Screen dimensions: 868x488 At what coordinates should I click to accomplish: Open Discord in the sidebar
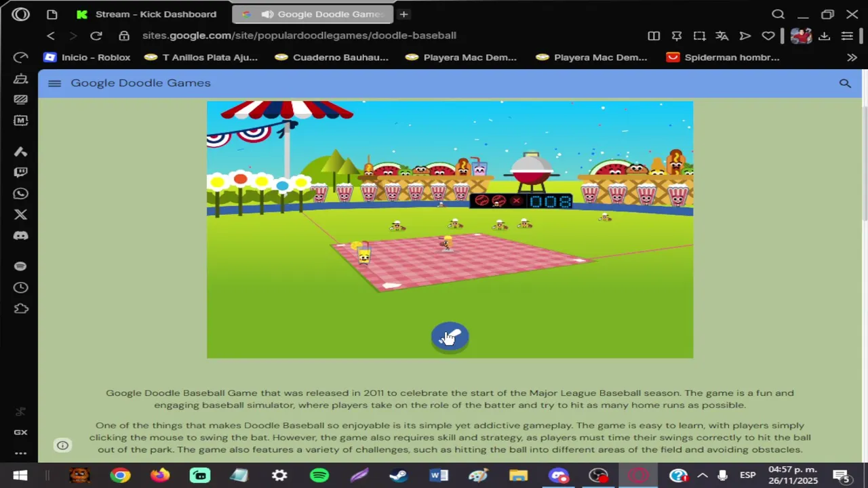(x=20, y=236)
